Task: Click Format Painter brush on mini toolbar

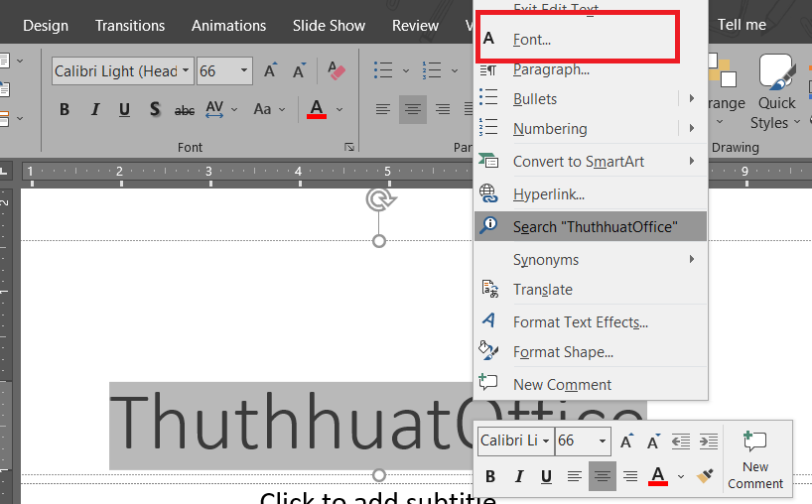Action: pyautogui.click(x=704, y=476)
